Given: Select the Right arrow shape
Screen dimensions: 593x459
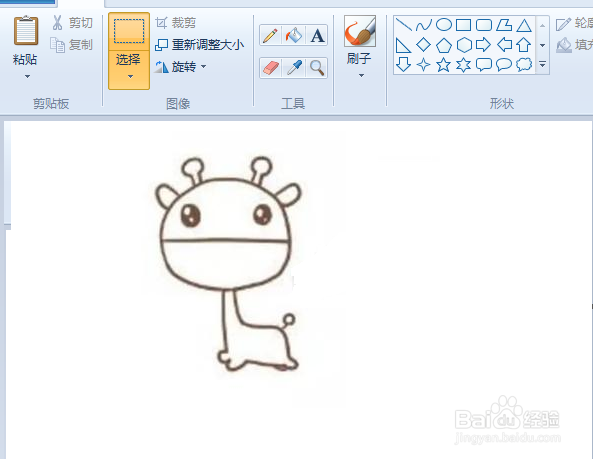Looking at the screenshot, I should tap(484, 45).
